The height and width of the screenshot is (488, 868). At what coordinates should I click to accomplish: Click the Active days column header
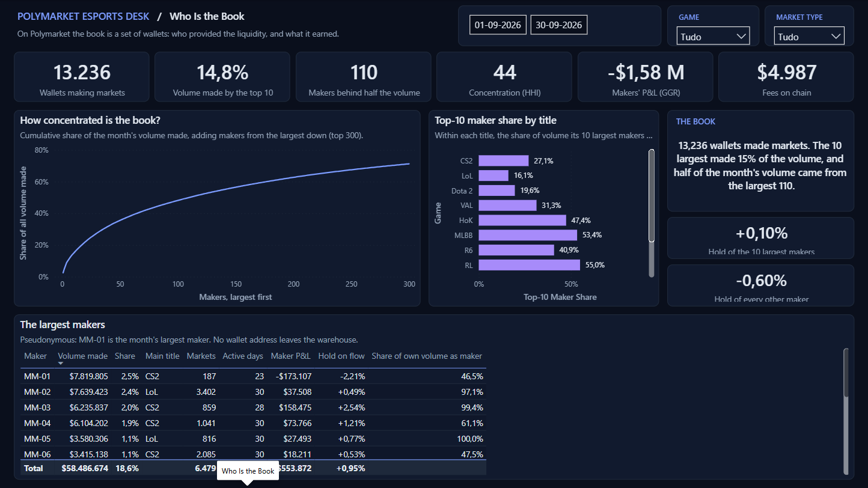(243, 356)
